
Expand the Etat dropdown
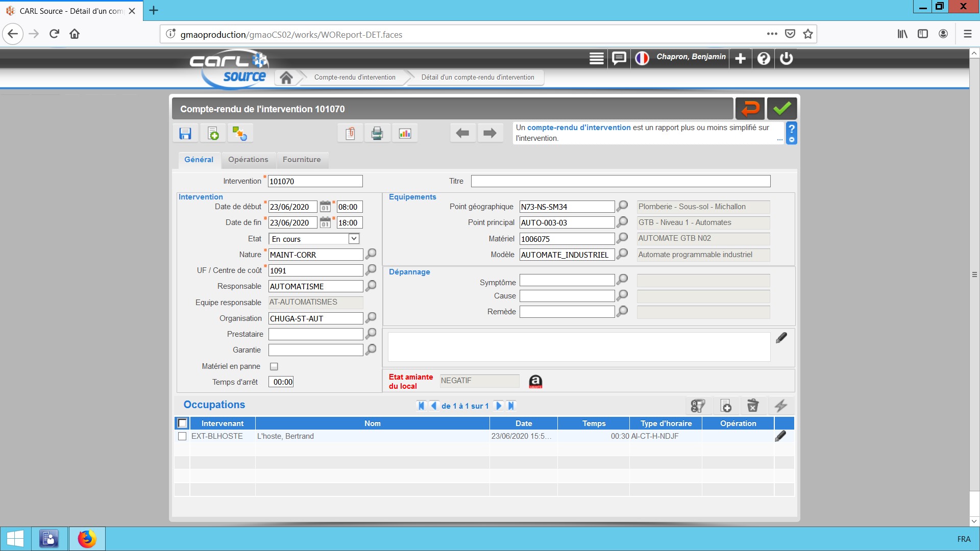354,239
